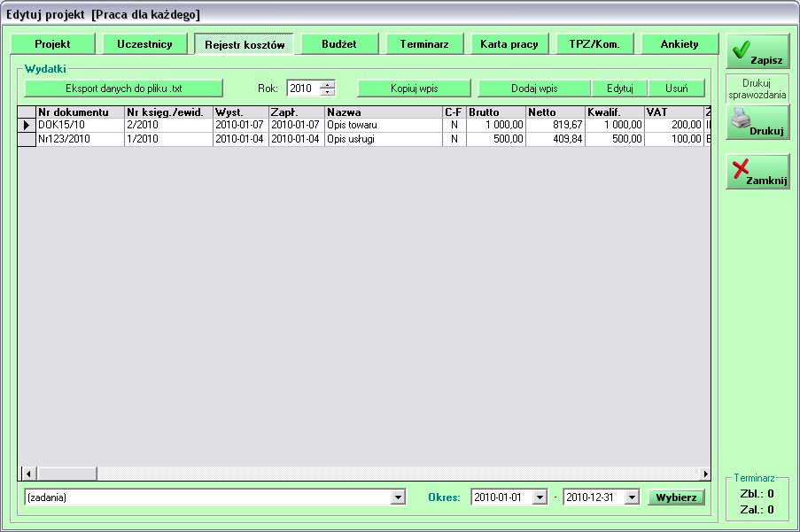Click the Usuń button
800x532 pixels.
coord(676,89)
